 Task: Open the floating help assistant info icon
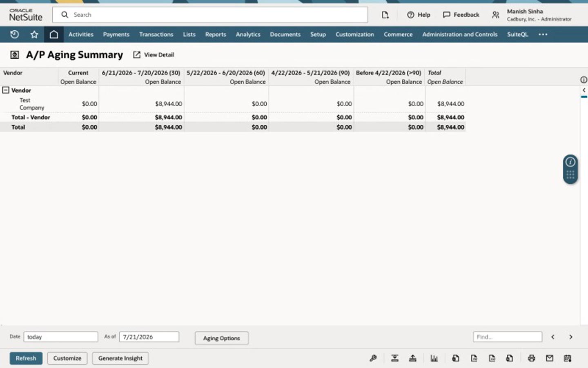[x=570, y=162]
